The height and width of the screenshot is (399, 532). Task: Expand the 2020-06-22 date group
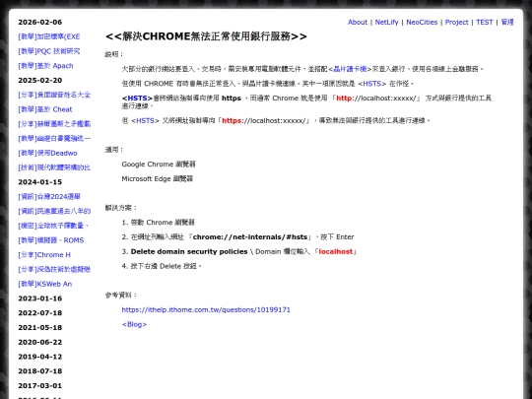pos(40,342)
